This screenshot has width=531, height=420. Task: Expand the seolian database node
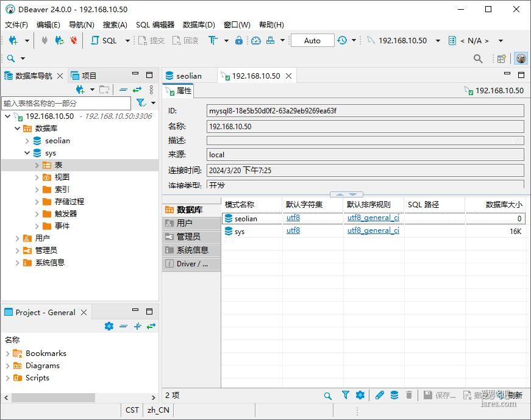pos(27,141)
